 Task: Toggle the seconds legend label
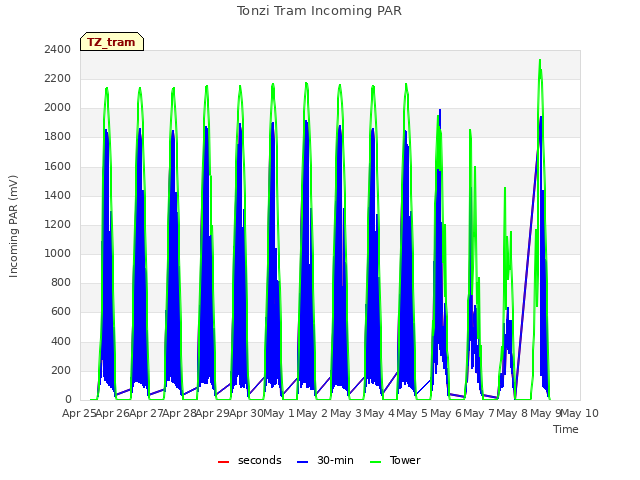pos(260,460)
